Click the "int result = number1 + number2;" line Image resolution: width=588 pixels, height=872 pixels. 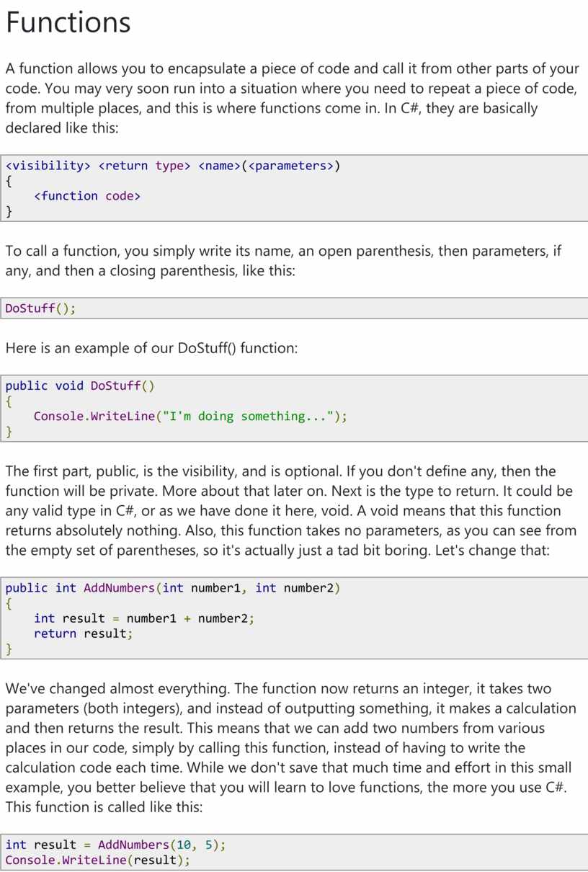click(x=143, y=618)
